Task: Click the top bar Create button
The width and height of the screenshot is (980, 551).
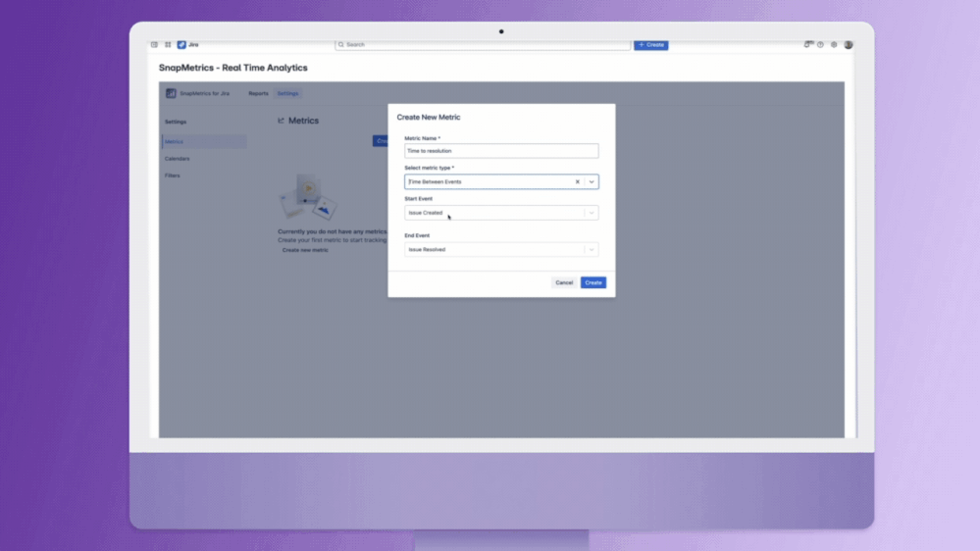Action: coord(651,45)
